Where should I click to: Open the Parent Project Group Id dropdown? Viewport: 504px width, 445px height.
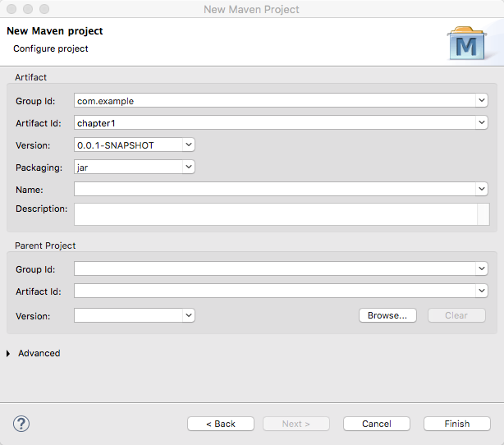481,268
